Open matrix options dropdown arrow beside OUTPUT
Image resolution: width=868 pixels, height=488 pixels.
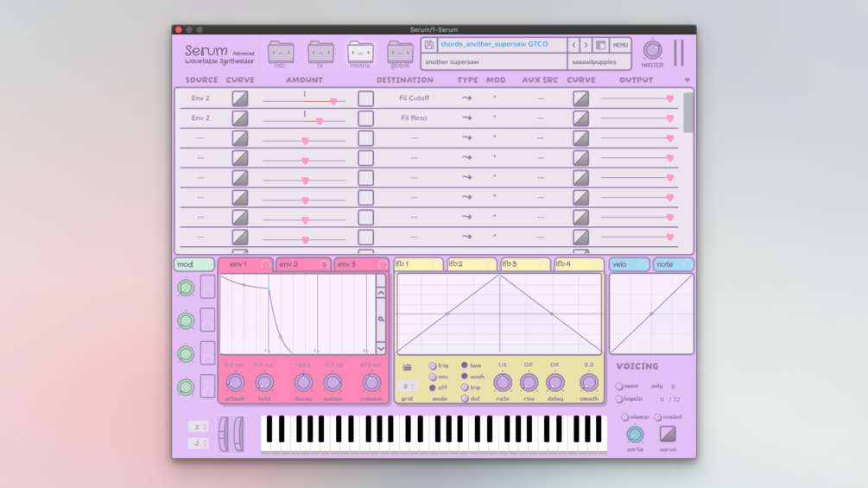(x=687, y=80)
